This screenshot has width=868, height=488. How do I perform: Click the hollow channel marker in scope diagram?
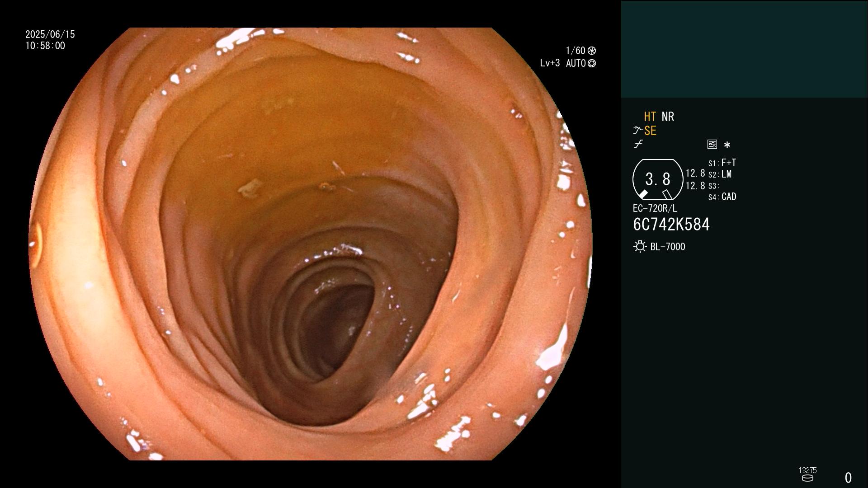coord(667,194)
